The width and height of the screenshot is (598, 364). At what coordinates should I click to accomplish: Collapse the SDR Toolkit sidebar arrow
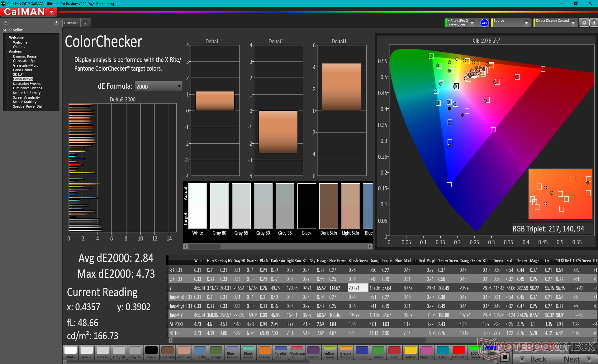pos(56,22)
